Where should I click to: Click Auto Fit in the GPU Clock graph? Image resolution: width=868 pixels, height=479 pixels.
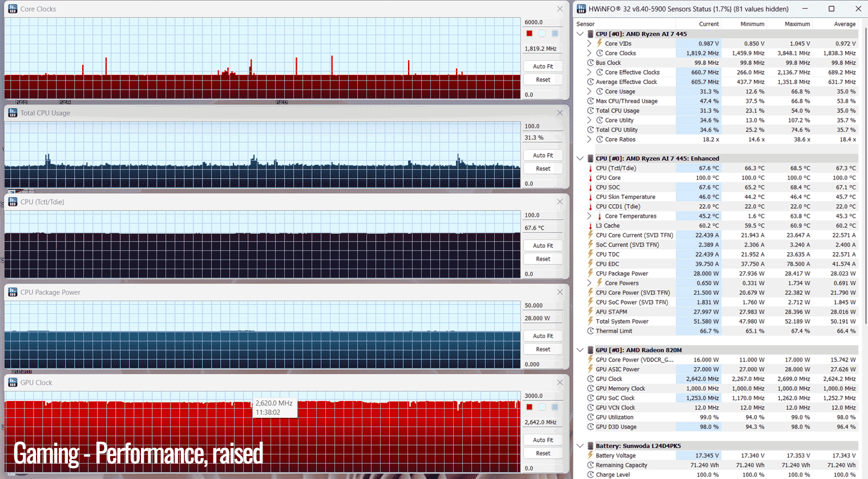click(x=543, y=440)
